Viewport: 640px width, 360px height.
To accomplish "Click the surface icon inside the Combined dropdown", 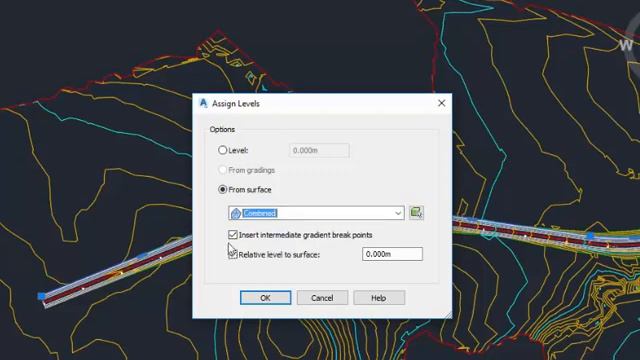I will [236, 213].
